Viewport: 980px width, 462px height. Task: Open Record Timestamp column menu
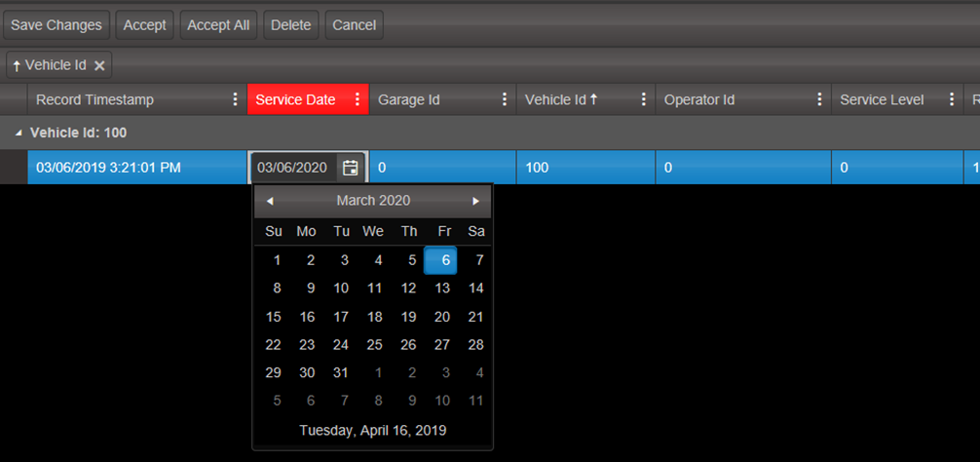[235, 99]
